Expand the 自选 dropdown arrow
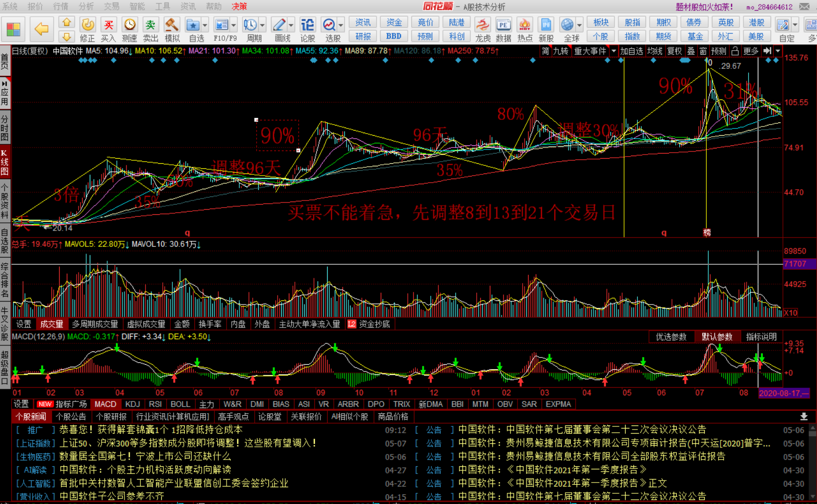This screenshot has width=817, height=504. click(x=205, y=25)
